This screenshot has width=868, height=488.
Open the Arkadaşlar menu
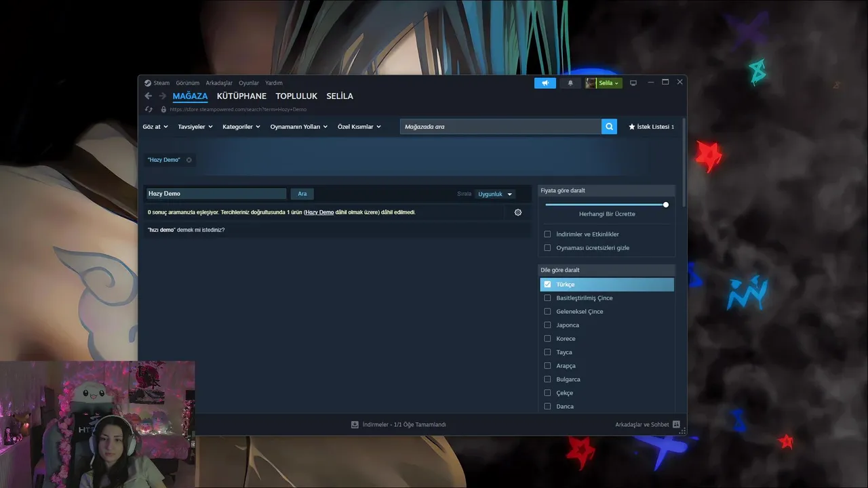[x=219, y=83]
